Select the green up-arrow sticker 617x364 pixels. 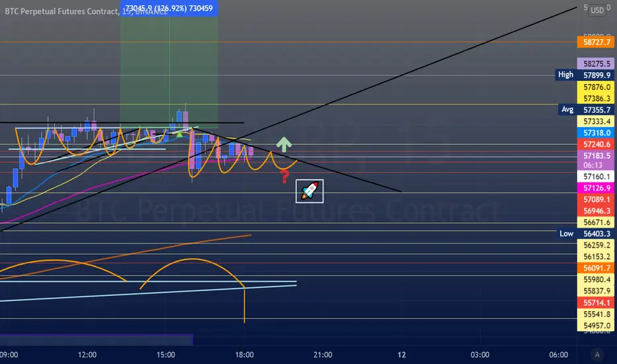click(x=284, y=144)
